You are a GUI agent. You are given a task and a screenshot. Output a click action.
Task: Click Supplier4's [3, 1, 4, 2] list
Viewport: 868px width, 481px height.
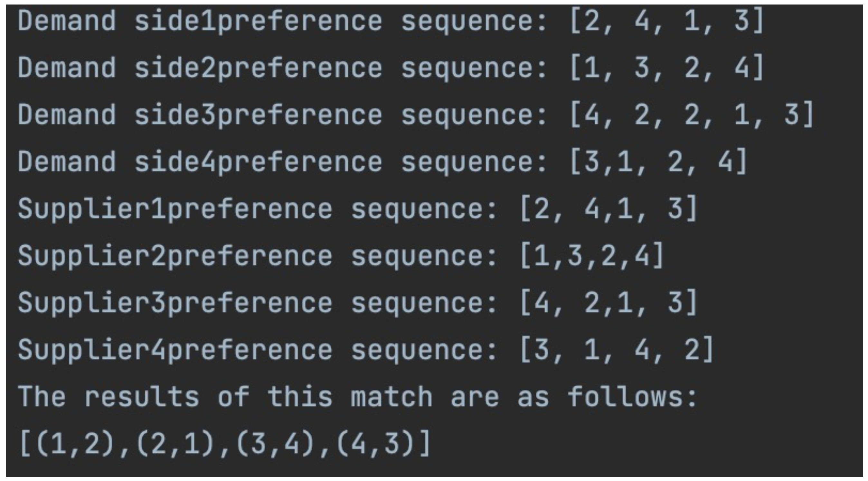click(617, 350)
